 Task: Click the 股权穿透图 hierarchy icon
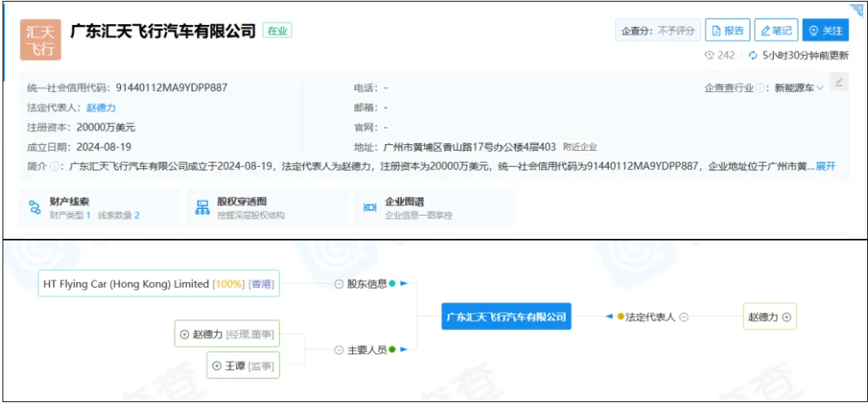click(202, 208)
